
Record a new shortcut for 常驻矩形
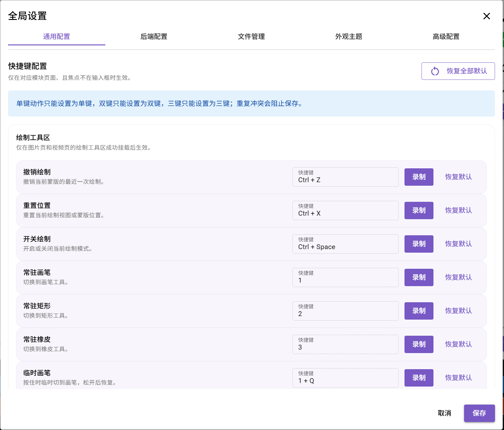click(419, 311)
